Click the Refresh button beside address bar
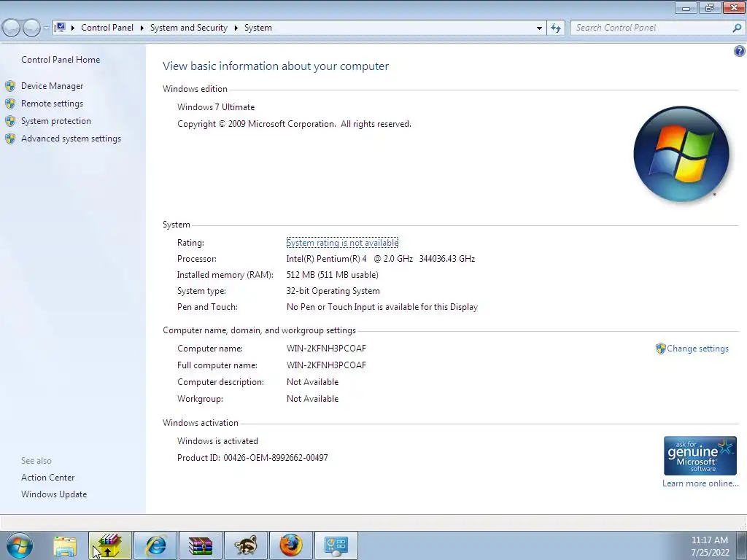Screen dimensions: 747x560 (556, 28)
